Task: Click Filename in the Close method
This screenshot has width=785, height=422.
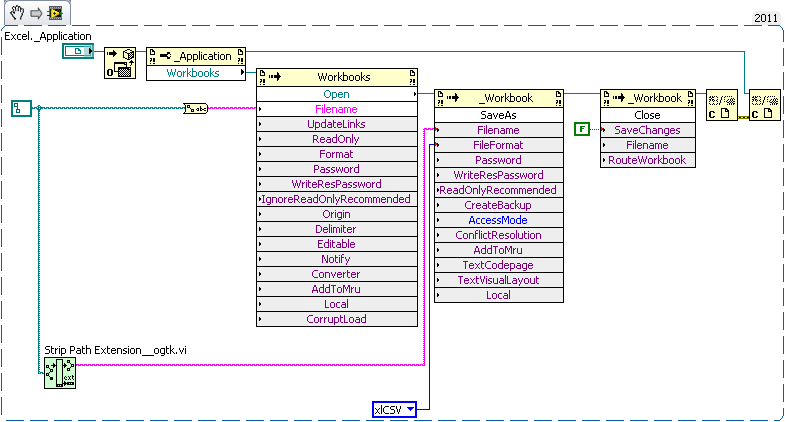Action: [x=648, y=145]
